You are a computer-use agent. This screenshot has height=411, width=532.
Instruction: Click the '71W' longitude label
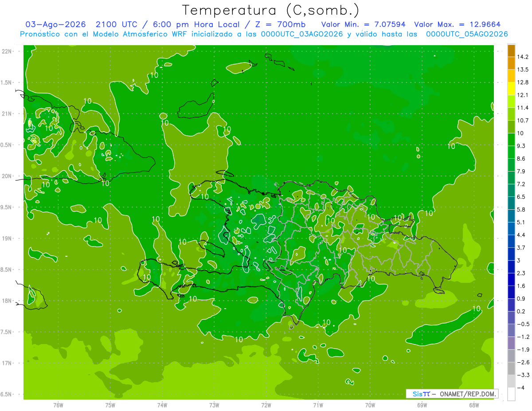pos(318,405)
